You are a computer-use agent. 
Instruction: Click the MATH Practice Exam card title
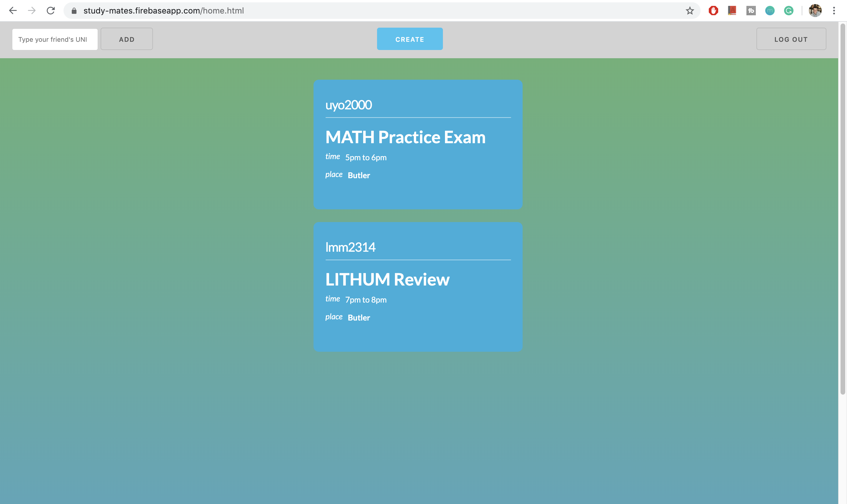pos(405,137)
